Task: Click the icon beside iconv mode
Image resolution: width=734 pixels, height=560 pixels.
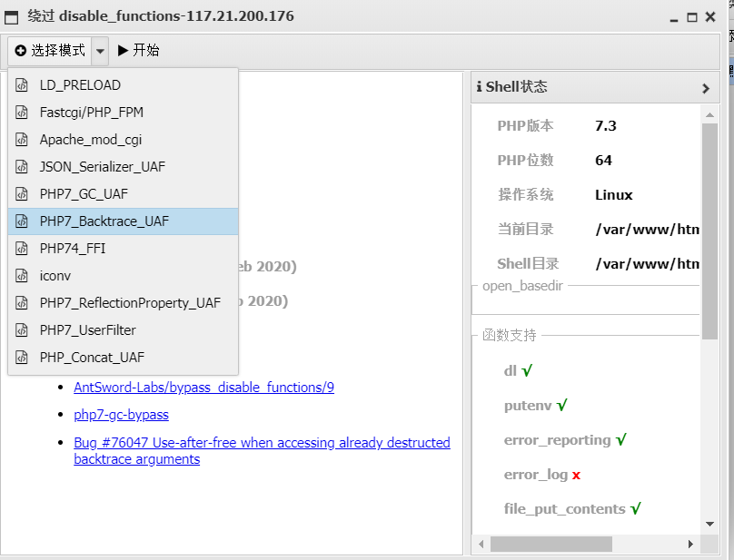Action: pos(23,276)
